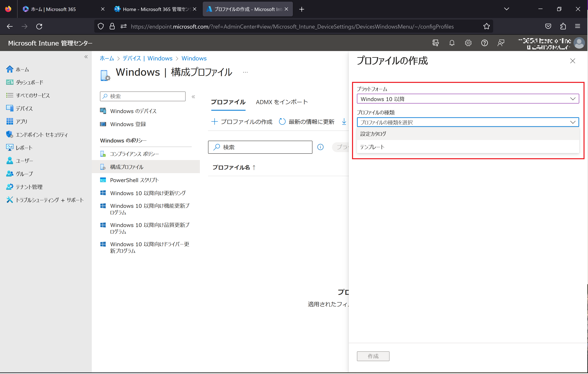Switch to the ADMX をインポート tab
Viewport: 588px width, 374px height.
click(x=282, y=102)
